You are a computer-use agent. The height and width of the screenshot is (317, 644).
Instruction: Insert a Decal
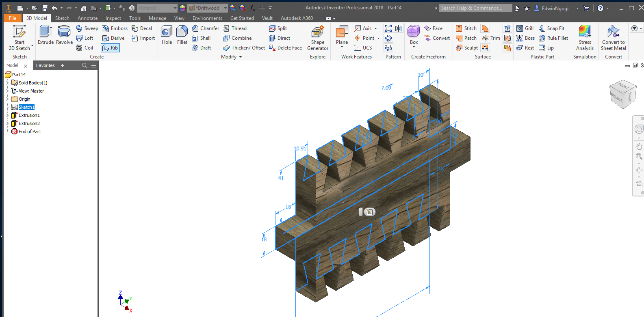(142, 28)
